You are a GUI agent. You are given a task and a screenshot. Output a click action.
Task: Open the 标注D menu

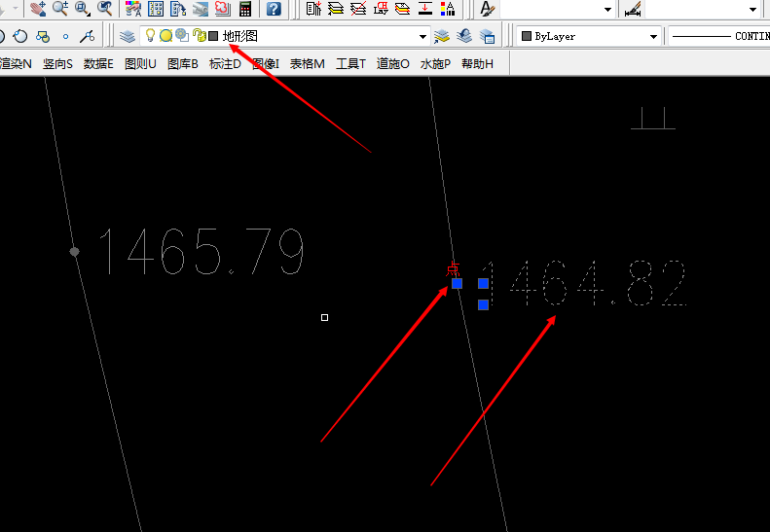tap(225, 64)
